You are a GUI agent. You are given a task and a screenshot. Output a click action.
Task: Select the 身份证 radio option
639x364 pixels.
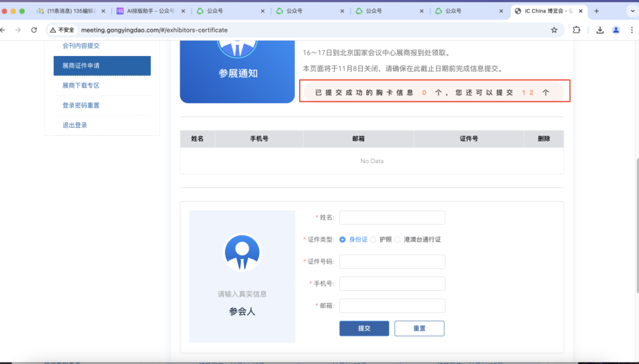[343, 239]
